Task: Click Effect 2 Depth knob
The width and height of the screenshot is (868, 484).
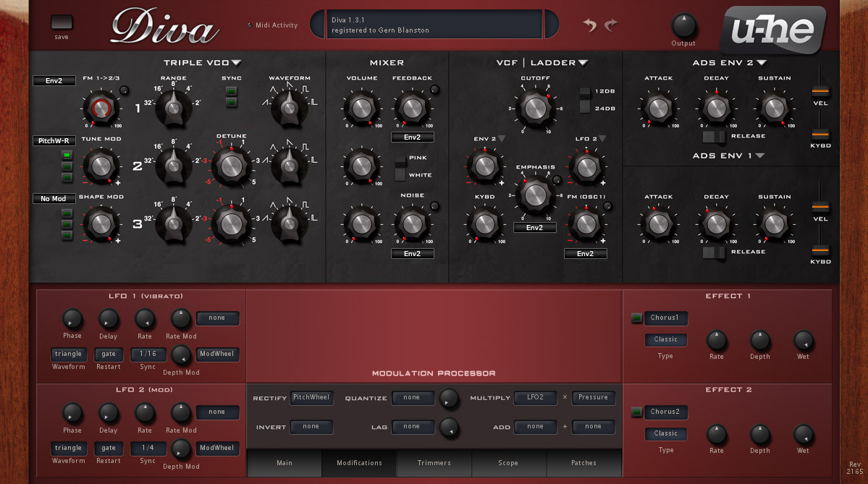Action: click(x=760, y=434)
